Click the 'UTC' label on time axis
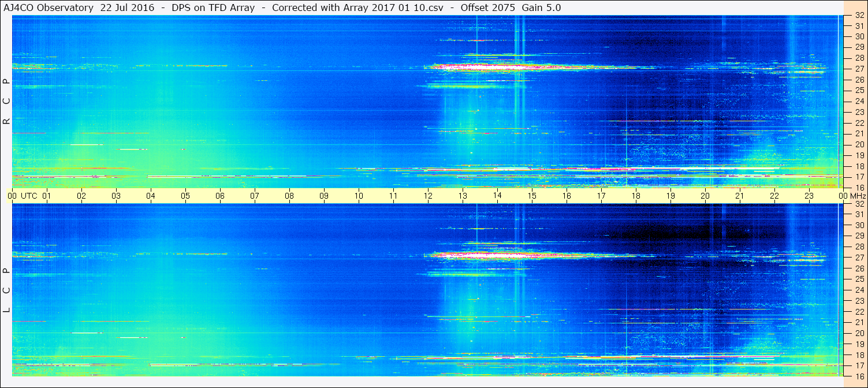868x388 pixels. 29,196
